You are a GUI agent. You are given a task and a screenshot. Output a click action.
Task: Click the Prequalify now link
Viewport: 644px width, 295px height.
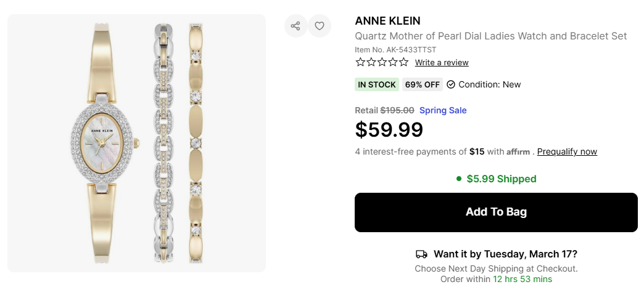pyautogui.click(x=567, y=152)
